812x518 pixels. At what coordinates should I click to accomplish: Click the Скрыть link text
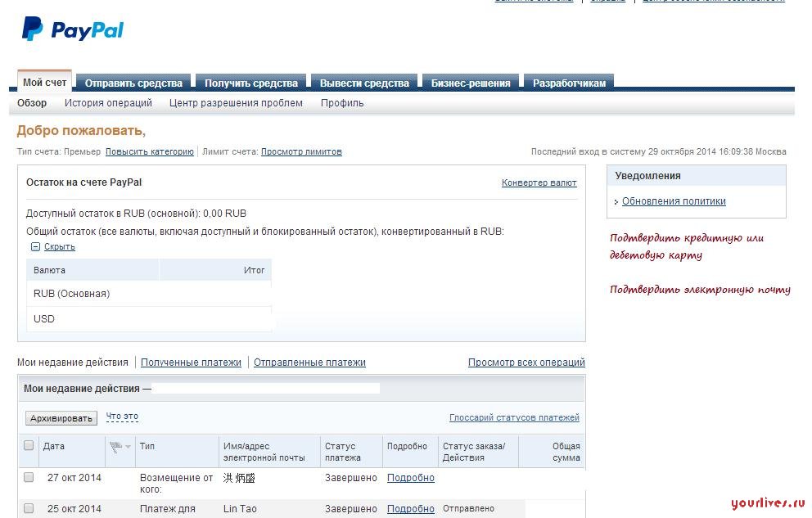click(x=60, y=247)
